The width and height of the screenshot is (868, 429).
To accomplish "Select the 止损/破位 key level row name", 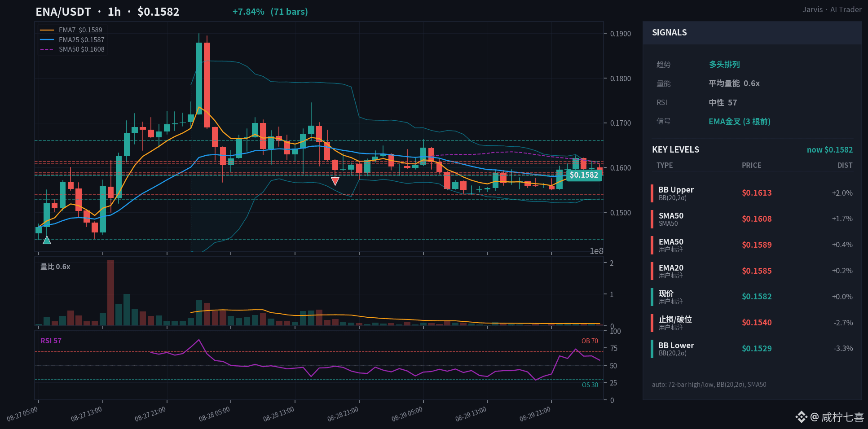I will [x=675, y=320].
